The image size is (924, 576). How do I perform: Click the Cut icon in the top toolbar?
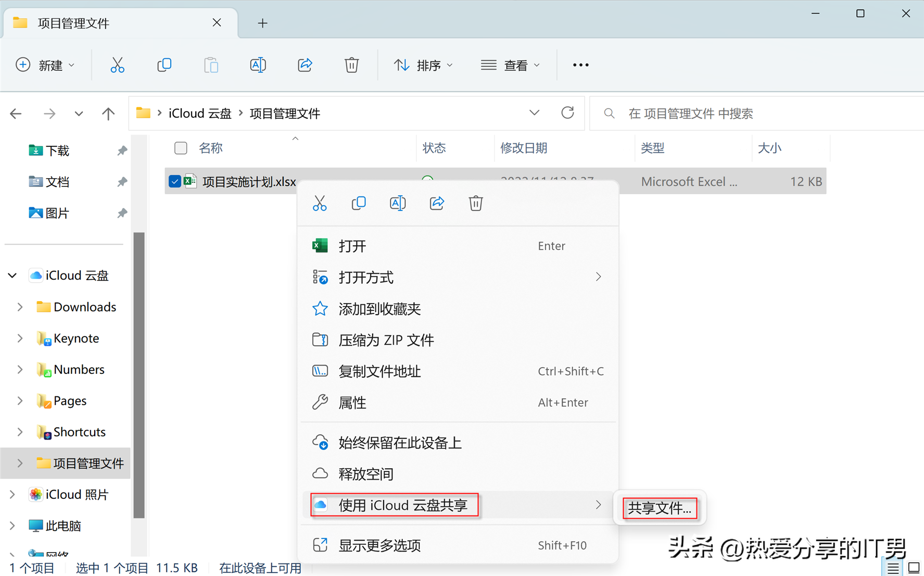pyautogui.click(x=117, y=65)
